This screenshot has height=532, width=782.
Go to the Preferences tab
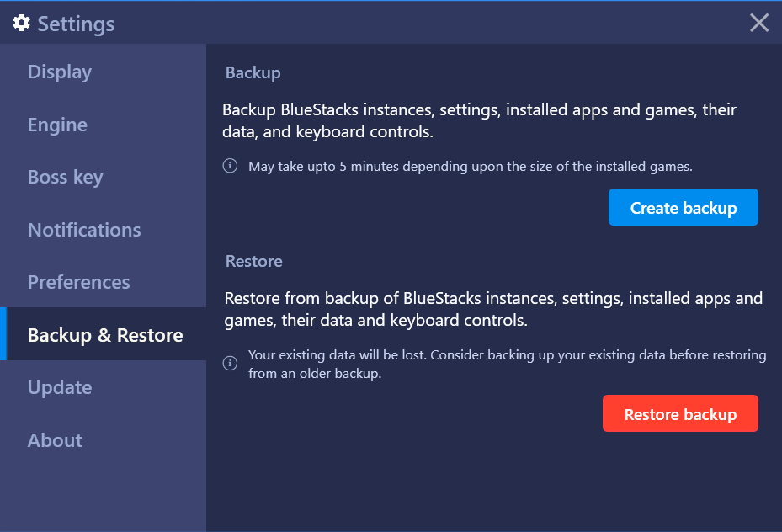click(x=103, y=282)
